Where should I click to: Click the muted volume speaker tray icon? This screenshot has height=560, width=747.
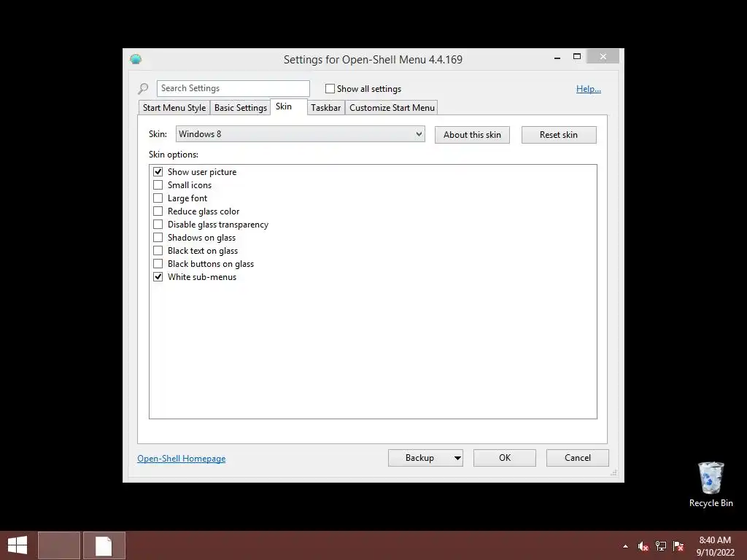[643, 546]
